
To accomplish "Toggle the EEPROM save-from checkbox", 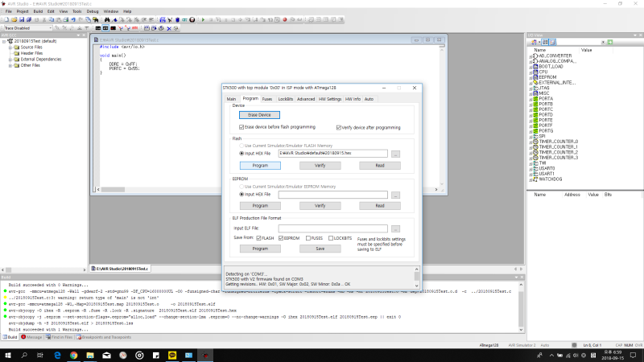I will tap(281, 238).
